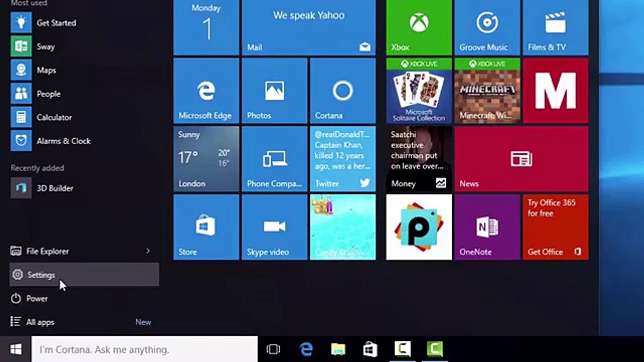Screen dimensions: 644x362
Task: Open the Films & TV tile
Action: point(555,27)
